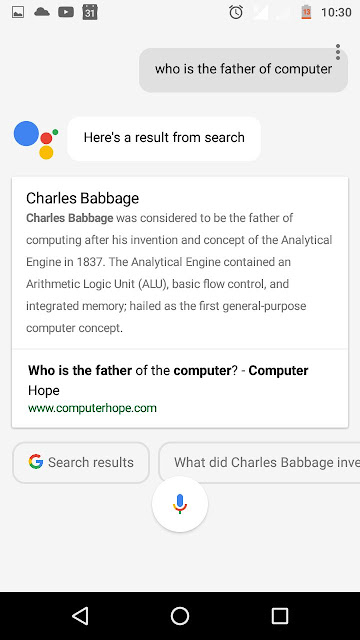Open recent apps with square button
Viewport: 360px width, 640px height.
(x=280, y=616)
